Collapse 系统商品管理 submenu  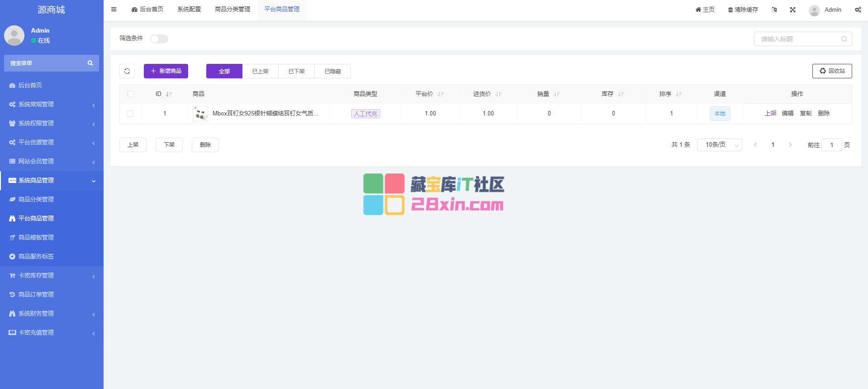52,180
